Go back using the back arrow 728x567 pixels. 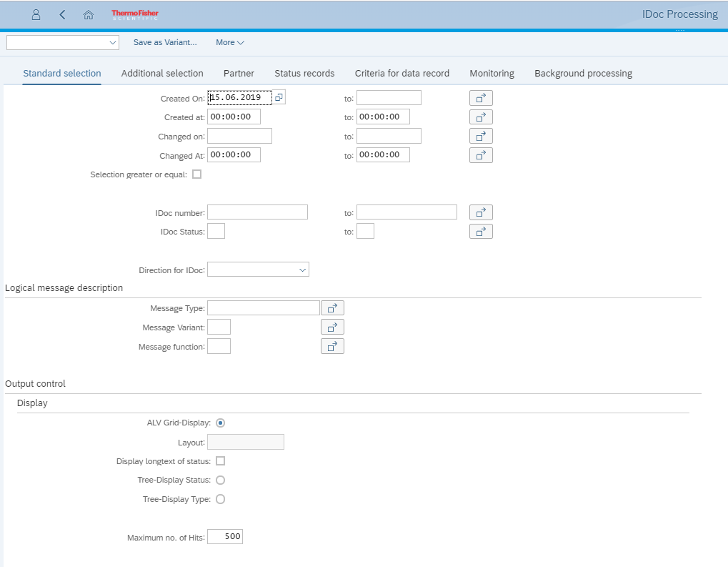tap(62, 14)
